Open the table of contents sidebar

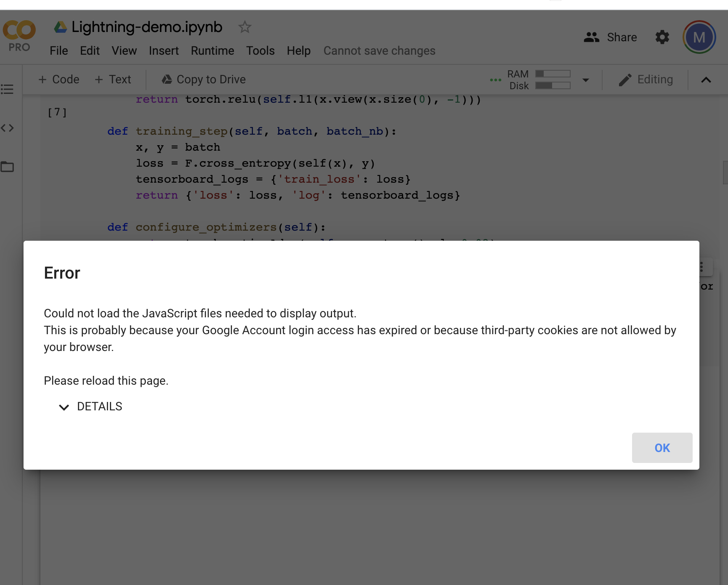(8, 89)
